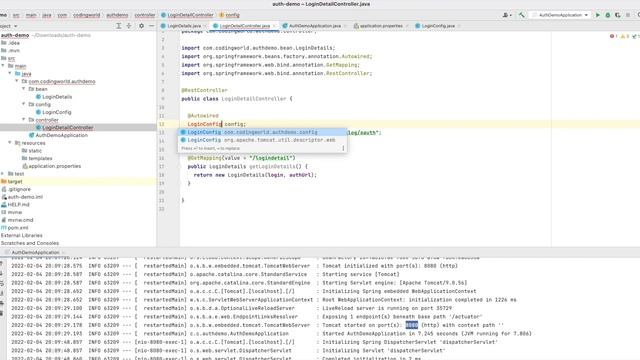Click the codingworld breadcrumb in navigation bar
640x360 pixels.
[87, 15]
